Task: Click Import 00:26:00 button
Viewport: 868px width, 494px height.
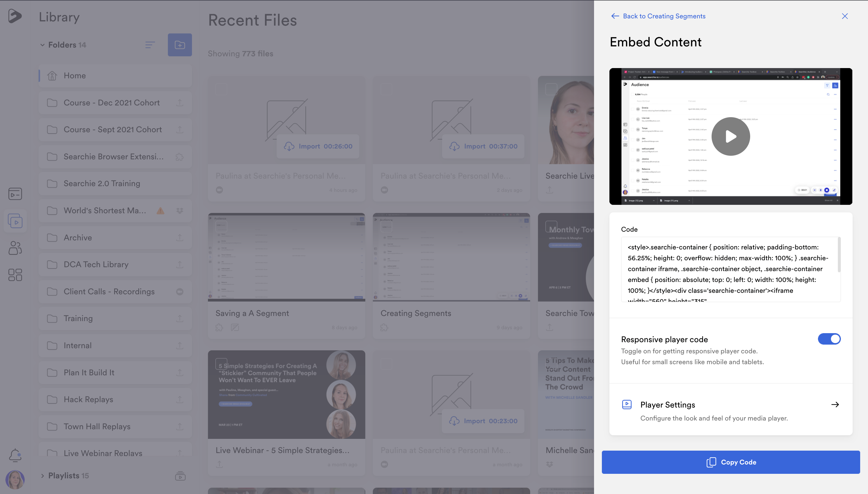Action: point(318,146)
